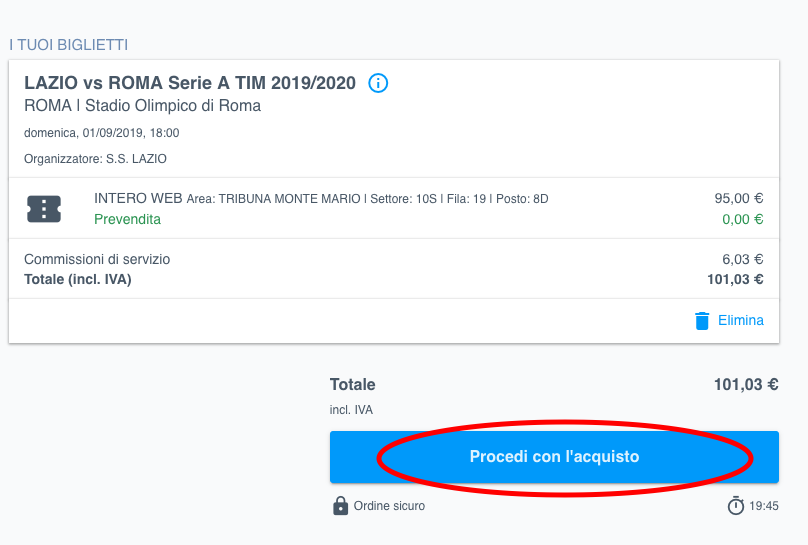Image resolution: width=808 pixels, height=545 pixels.
Task: Click the green Prevendita label
Action: pyautogui.click(x=127, y=219)
